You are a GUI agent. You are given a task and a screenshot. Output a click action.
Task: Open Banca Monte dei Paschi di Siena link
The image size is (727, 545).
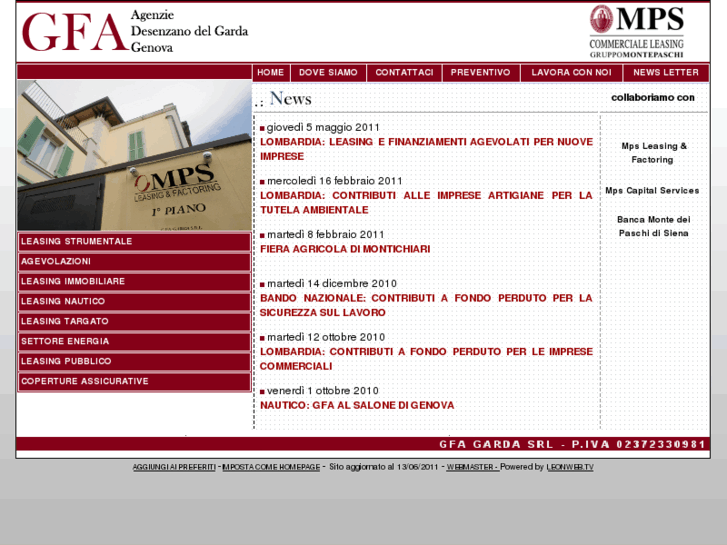pos(654,226)
